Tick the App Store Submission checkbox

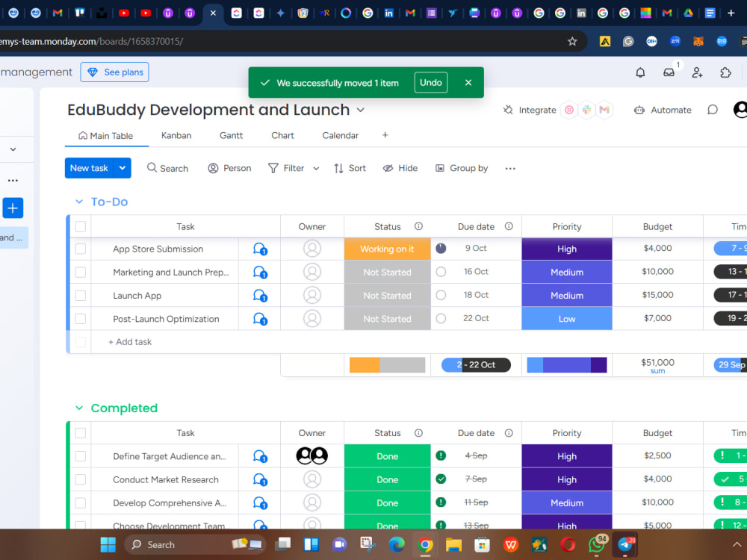(x=81, y=249)
